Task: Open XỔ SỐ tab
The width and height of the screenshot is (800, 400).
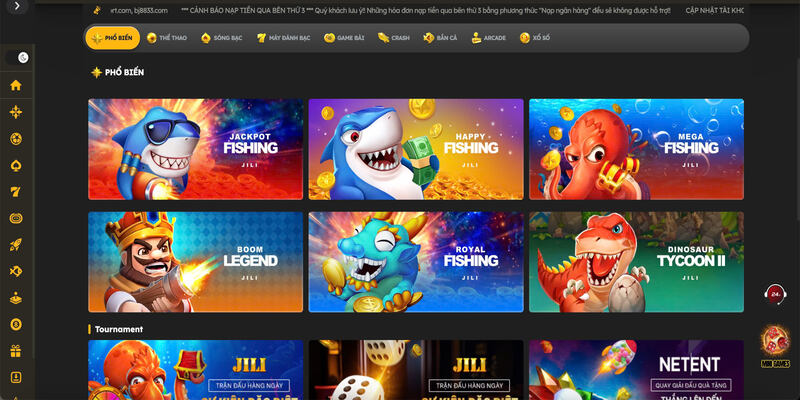Action: (x=535, y=38)
